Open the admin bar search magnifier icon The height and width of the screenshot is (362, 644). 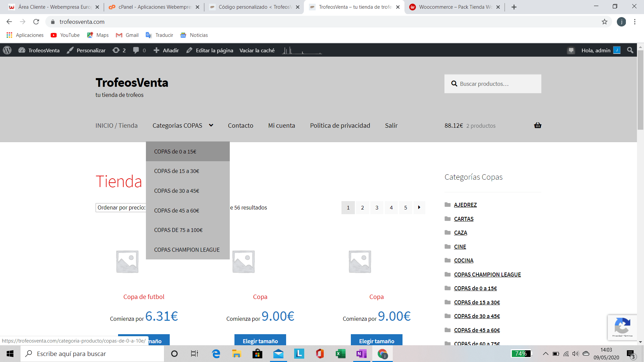pos(630,50)
